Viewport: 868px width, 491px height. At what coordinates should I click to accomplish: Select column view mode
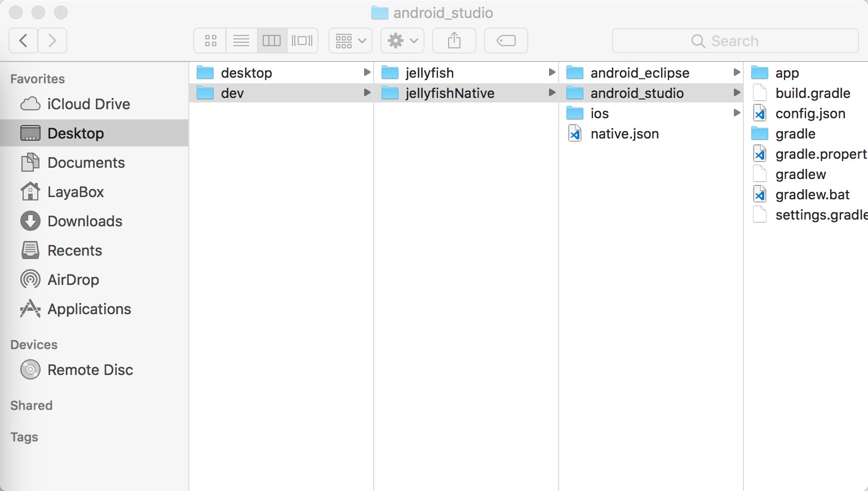pyautogui.click(x=272, y=41)
